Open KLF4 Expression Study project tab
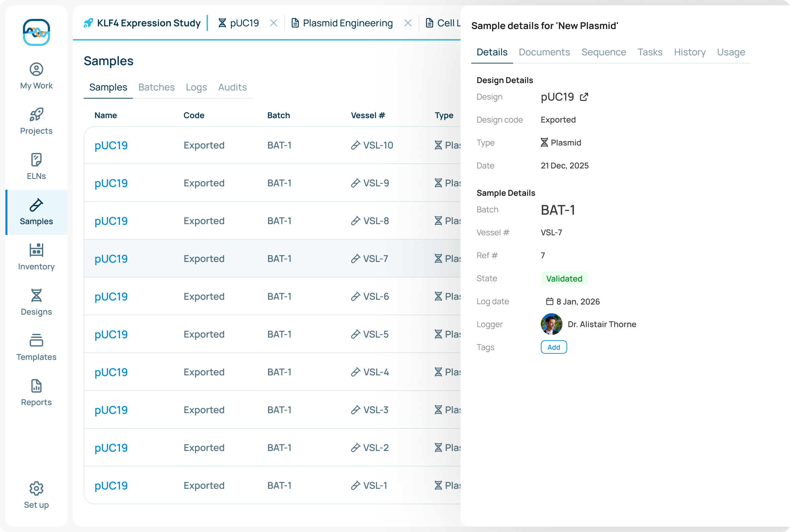The height and width of the screenshot is (532, 790). [x=142, y=23]
